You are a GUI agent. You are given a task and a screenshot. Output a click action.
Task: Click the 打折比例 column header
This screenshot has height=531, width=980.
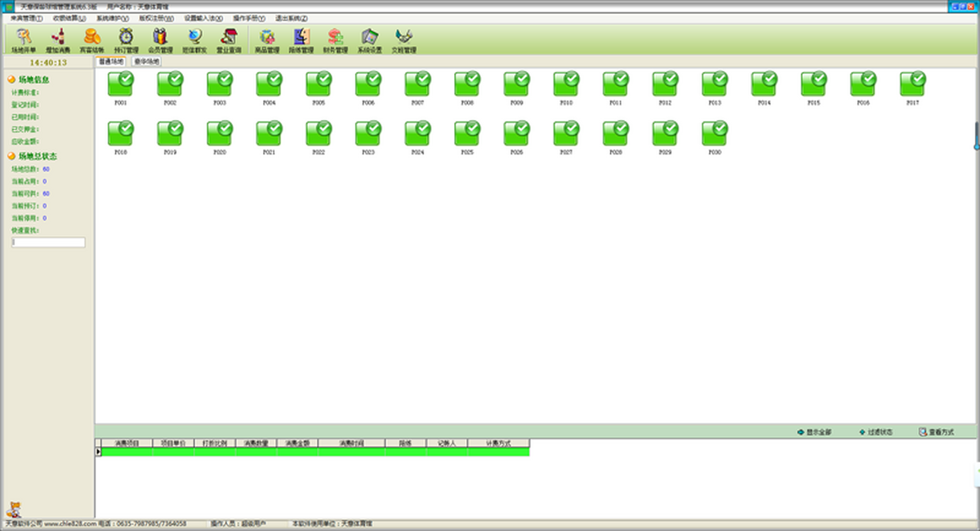click(215, 443)
